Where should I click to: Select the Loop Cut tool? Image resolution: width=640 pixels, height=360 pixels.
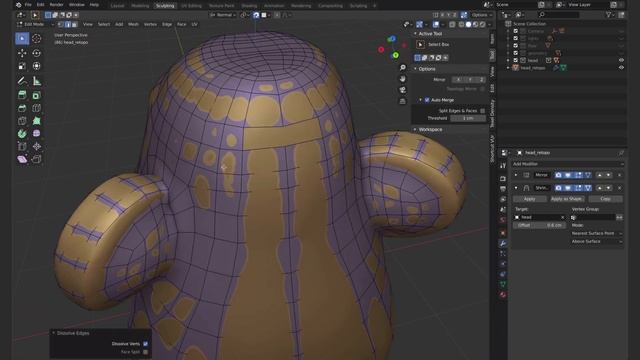click(36, 108)
